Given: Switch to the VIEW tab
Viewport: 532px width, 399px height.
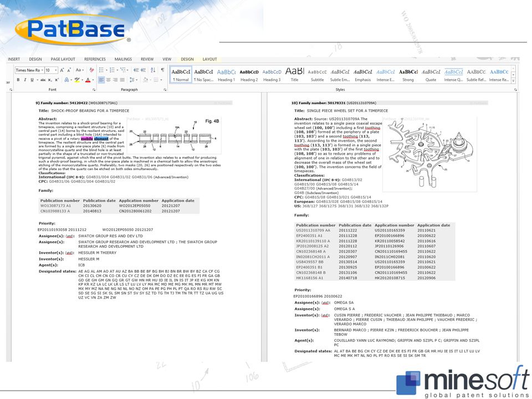Looking at the screenshot, I should pos(167,59).
